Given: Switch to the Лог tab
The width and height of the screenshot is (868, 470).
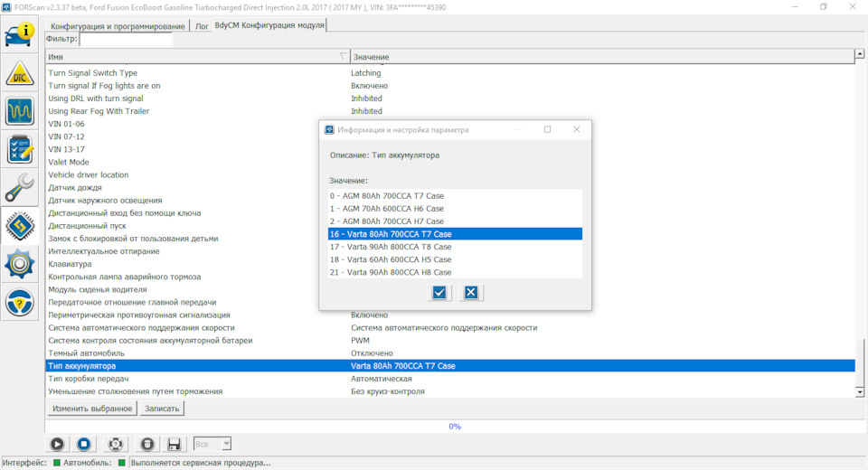Looking at the screenshot, I should [202, 26].
